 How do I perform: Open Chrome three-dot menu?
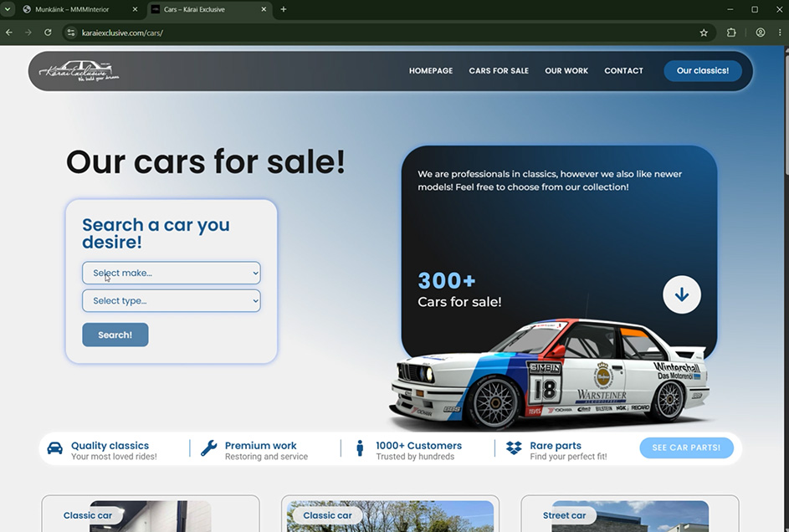(780, 33)
